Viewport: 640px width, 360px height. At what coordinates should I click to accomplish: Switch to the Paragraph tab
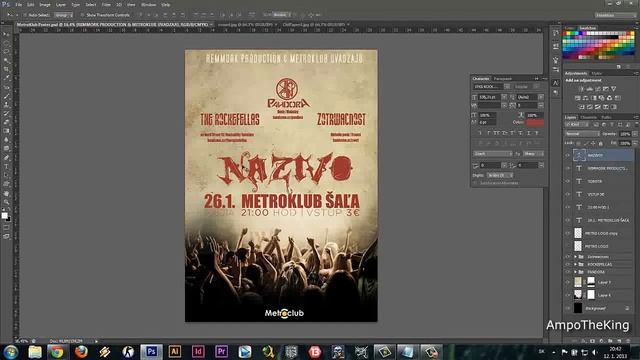click(x=502, y=78)
